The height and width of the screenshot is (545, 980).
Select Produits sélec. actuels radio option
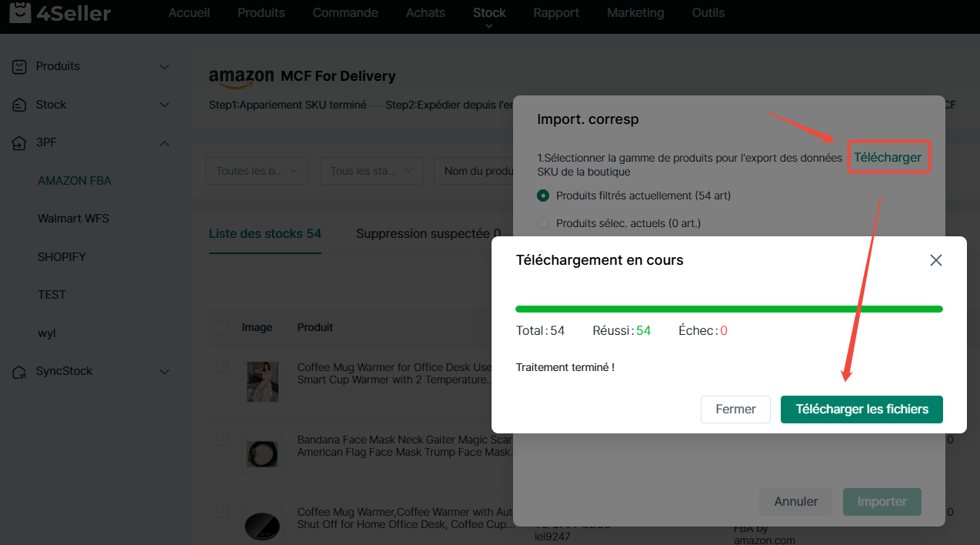click(x=543, y=223)
